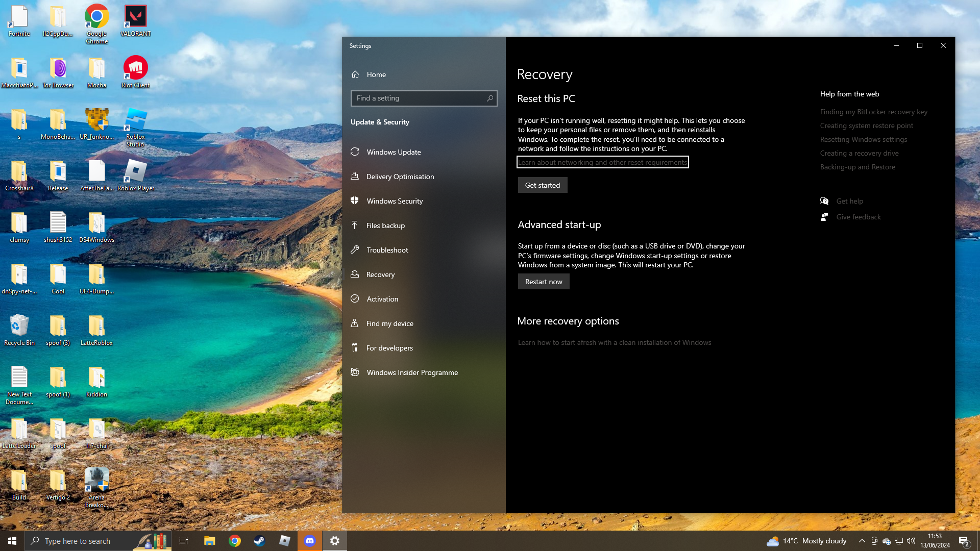Select Delivery Optimisation in sidebar
This screenshot has height=551, width=980.
point(400,177)
